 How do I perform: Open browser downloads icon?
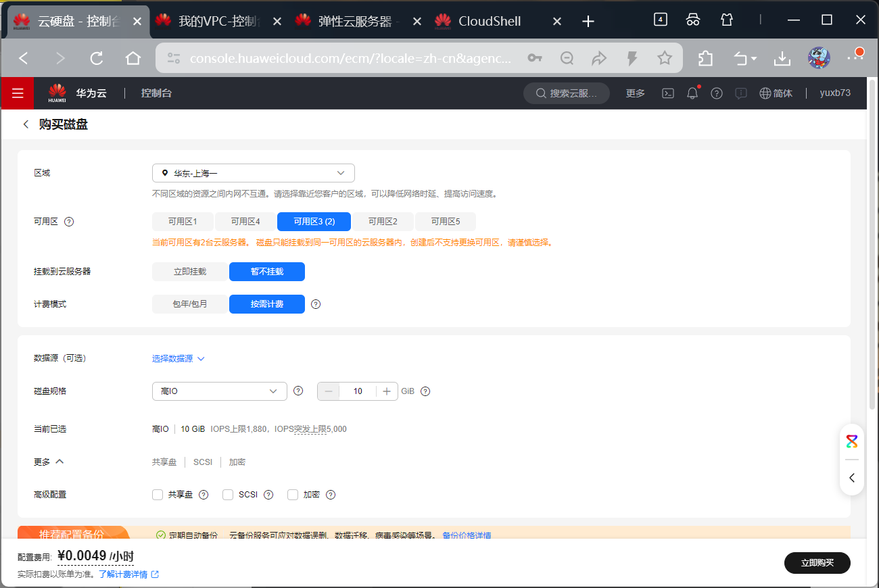pyautogui.click(x=782, y=59)
